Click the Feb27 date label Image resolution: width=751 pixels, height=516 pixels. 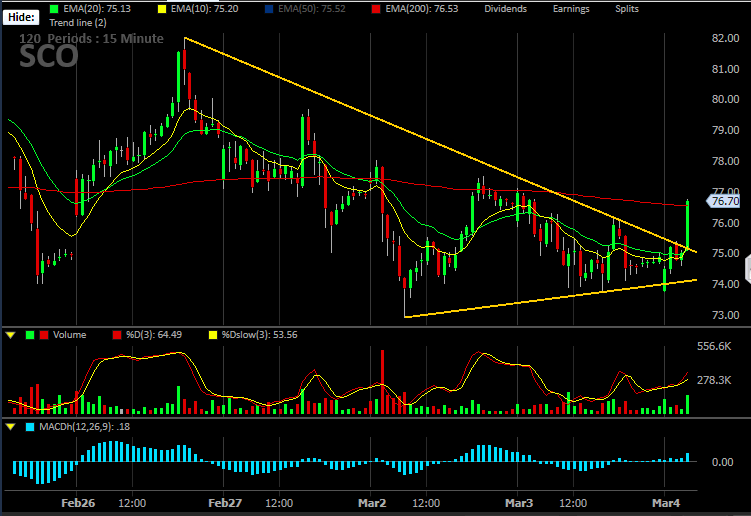[x=225, y=503]
